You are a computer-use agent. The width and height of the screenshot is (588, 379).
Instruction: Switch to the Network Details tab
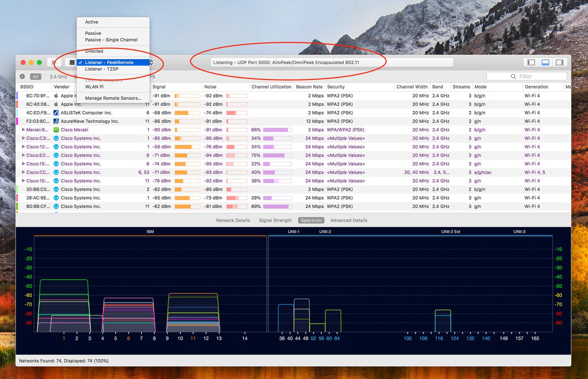coord(232,220)
